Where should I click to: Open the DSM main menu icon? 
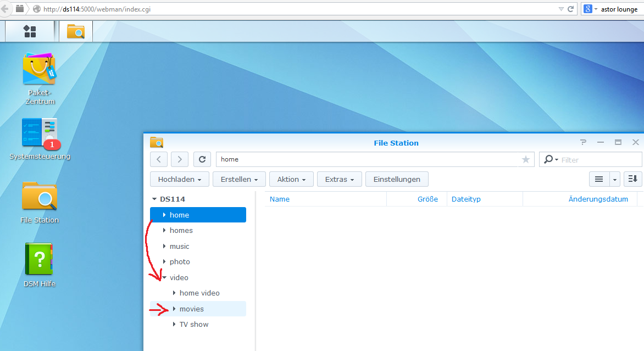(x=30, y=31)
